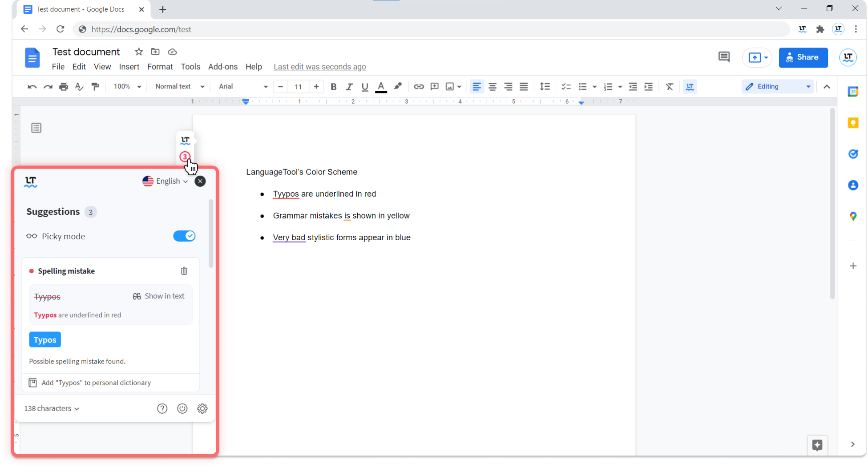Clear formatting via toolbar icon
Viewport: 868px width, 468px height.
pyautogui.click(x=670, y=87)
